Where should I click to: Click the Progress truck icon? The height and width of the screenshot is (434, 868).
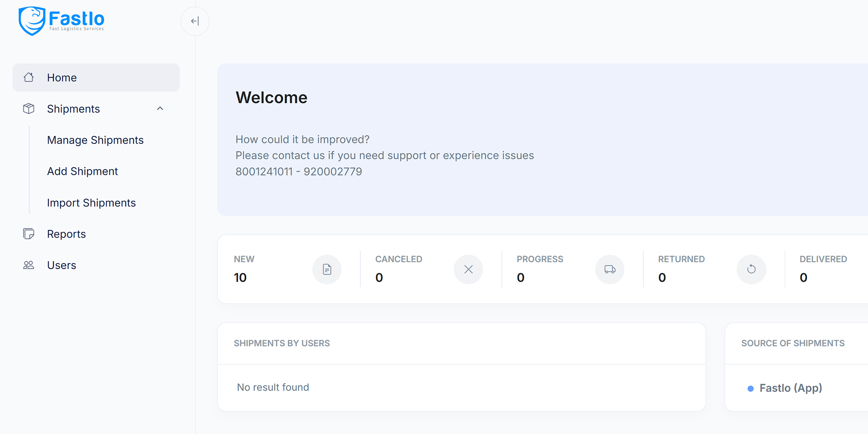pyautogui.click(x=610, y=270)
